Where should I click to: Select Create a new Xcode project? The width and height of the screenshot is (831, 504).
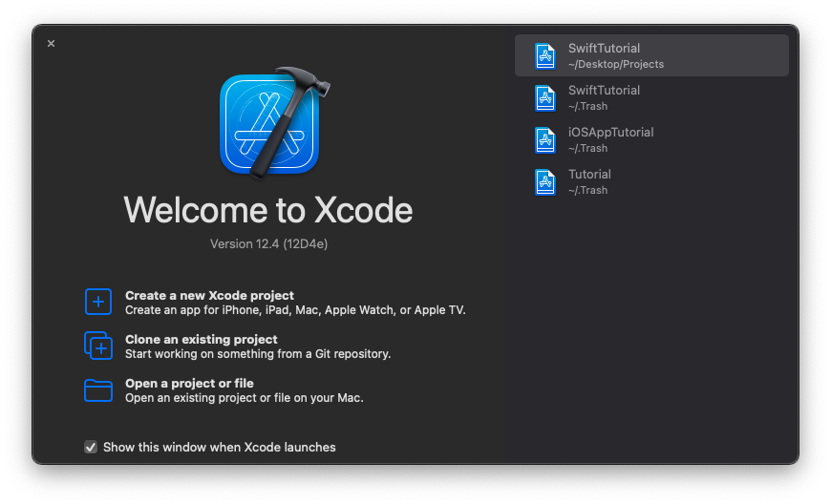click(209, 295)
